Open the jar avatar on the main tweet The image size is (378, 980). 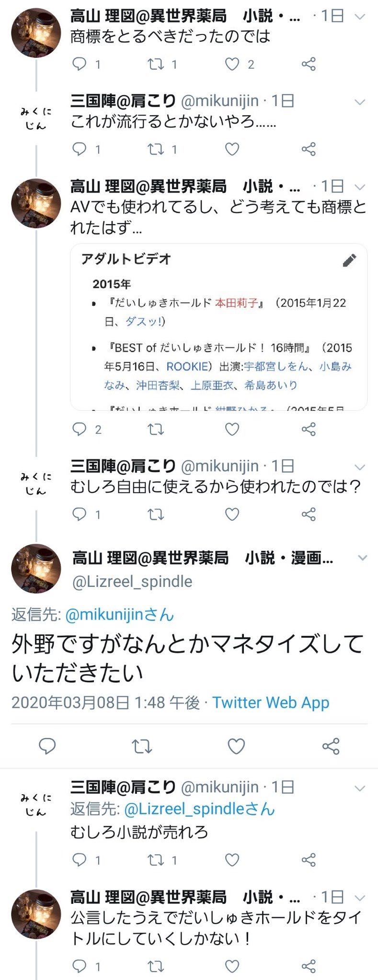[36, 568]
